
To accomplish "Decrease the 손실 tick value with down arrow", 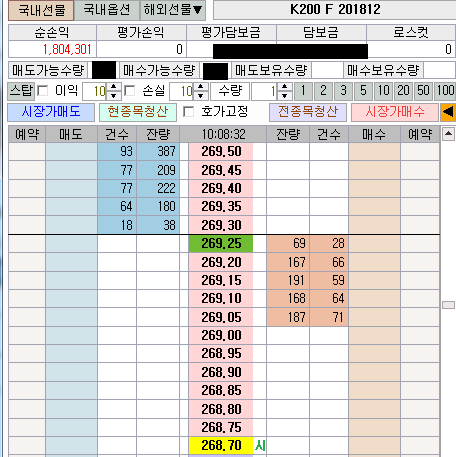I will pyautogui.click(x=201, y=95).
